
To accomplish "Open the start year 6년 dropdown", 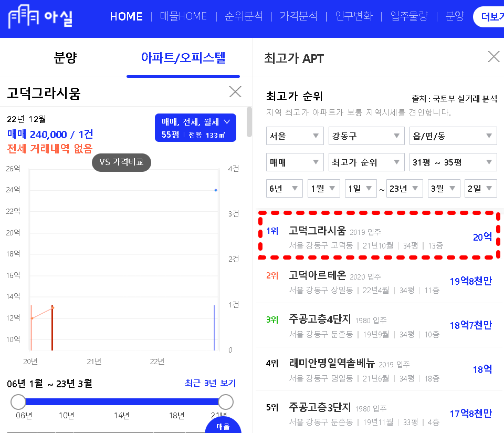I will [x=285, y=189].
